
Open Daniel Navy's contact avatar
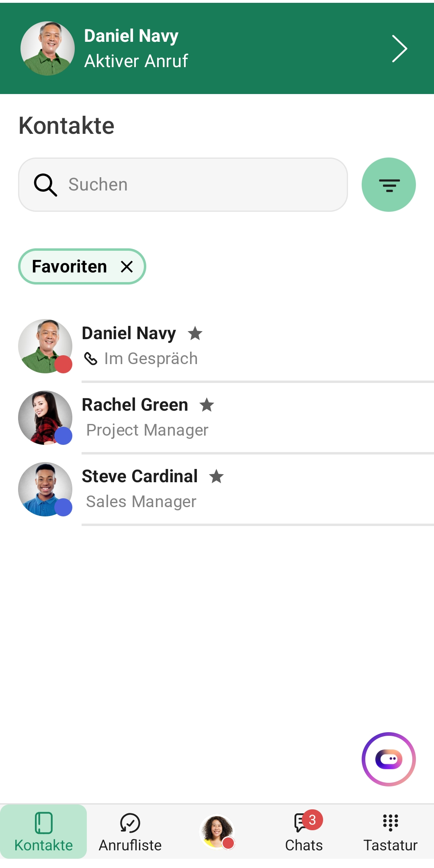(45, 346)
